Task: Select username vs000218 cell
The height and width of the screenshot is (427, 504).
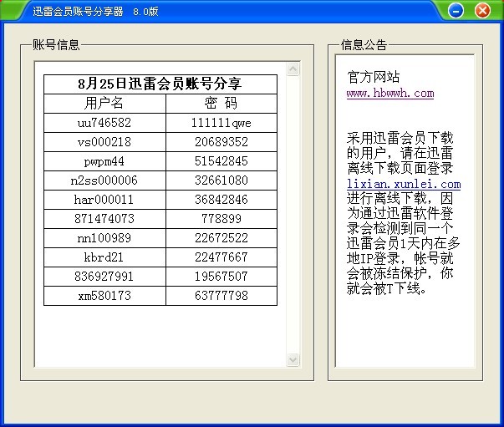Action: tap(104, 142)
